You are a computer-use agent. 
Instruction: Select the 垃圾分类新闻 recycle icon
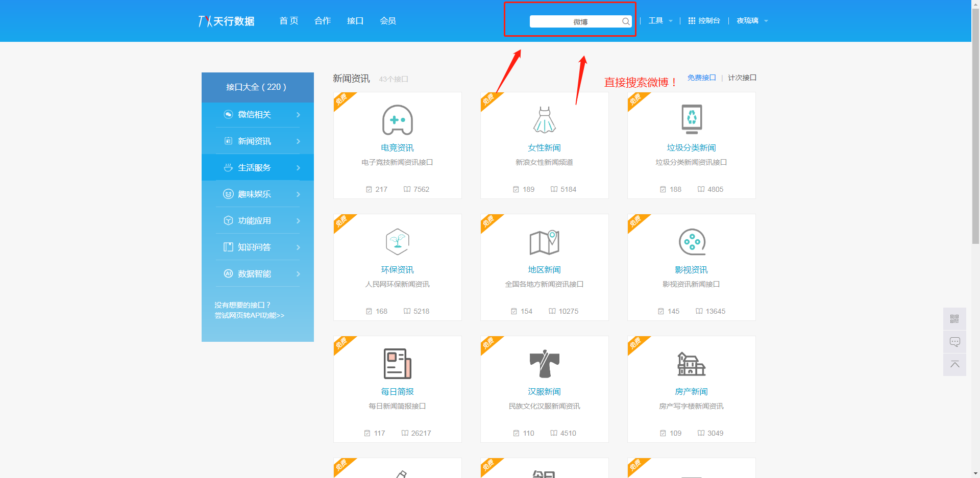[x=692, y=119]
